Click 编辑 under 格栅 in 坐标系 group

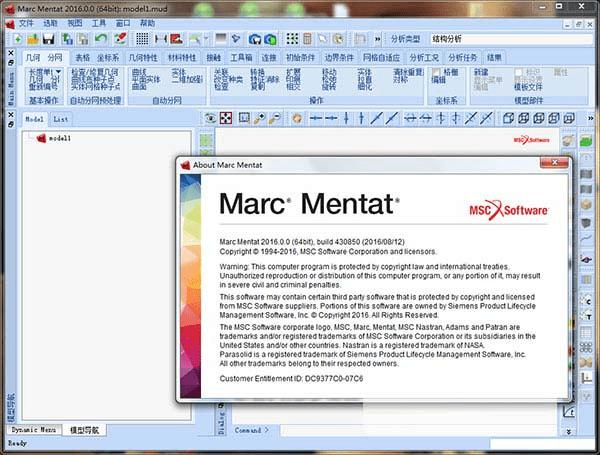tap(439, 80)
